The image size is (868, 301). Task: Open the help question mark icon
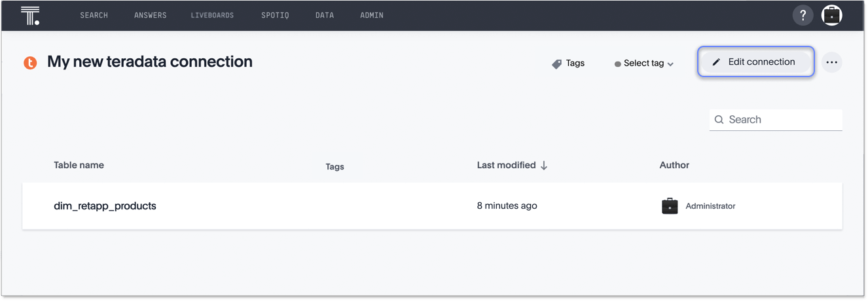point(803,15)
